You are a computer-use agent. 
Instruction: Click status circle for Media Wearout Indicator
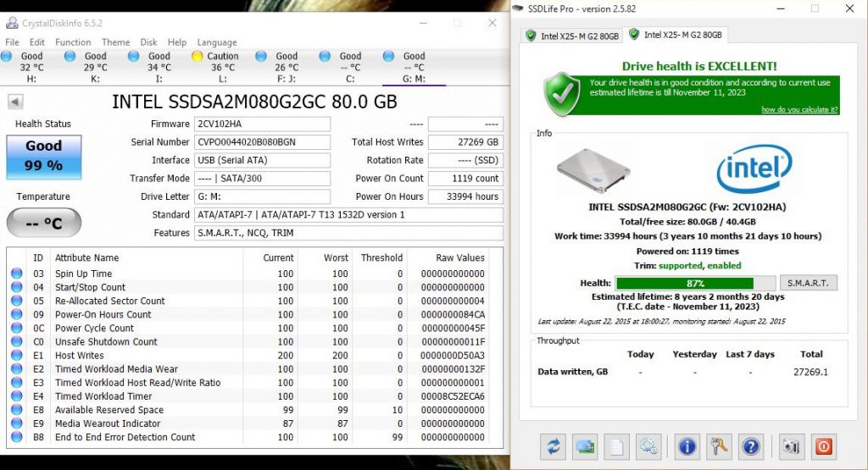click(17, 423)
